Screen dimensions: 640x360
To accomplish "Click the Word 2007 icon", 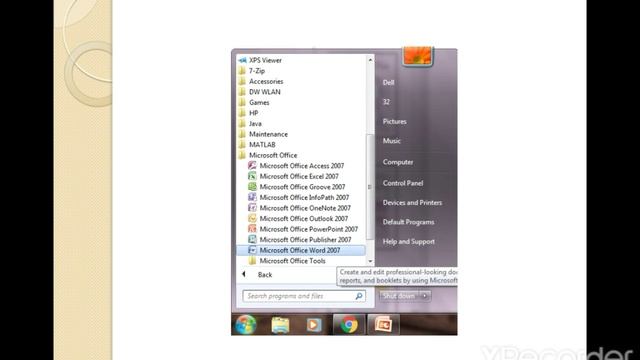I will coord(252,250).
